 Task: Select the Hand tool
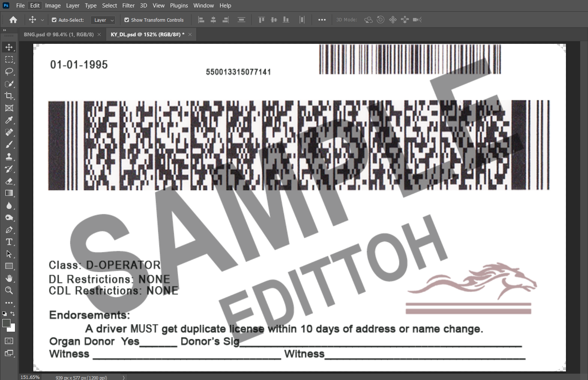(x=9, y=279)
